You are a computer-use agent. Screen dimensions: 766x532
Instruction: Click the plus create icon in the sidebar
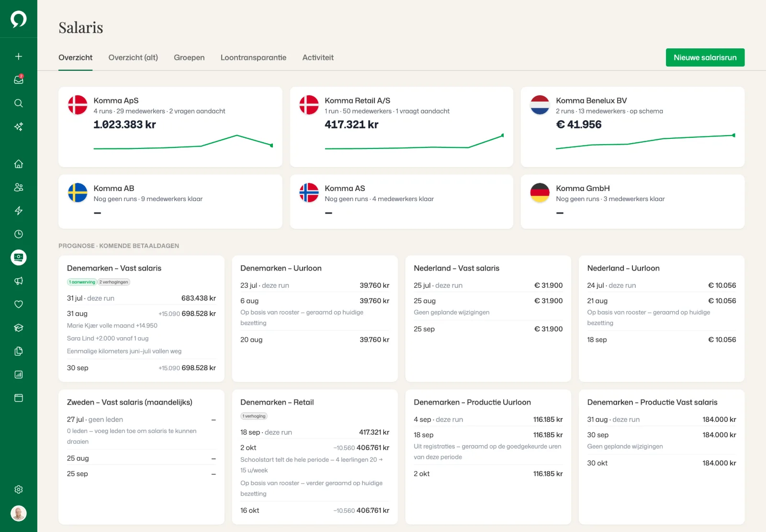(19, 57)
